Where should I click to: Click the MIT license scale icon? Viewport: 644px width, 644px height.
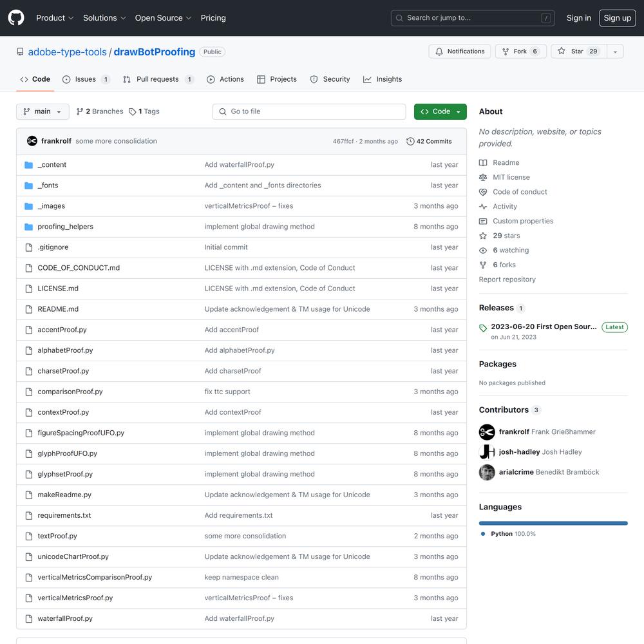coord(483,178)
